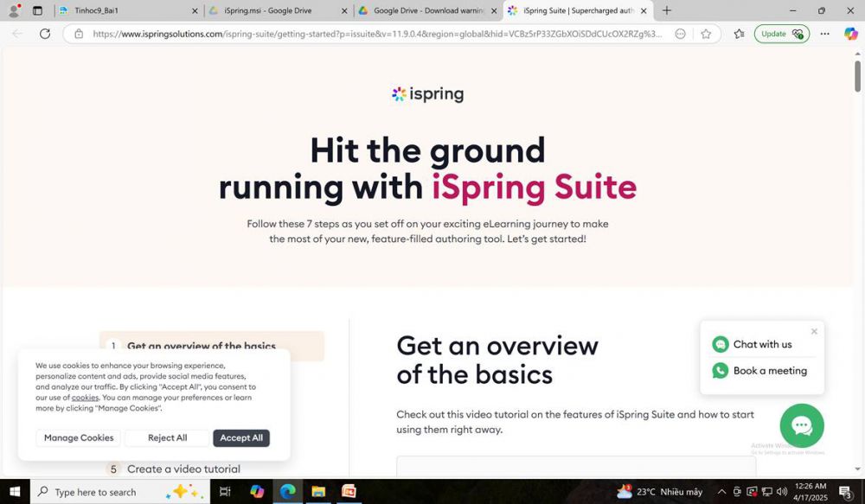Open Edge Settings and more menu

(x=824, y=34)
